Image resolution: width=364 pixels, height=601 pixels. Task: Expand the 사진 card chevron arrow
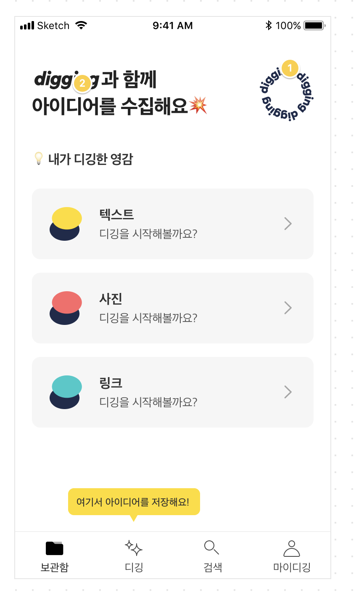click(x=288, y=308)
